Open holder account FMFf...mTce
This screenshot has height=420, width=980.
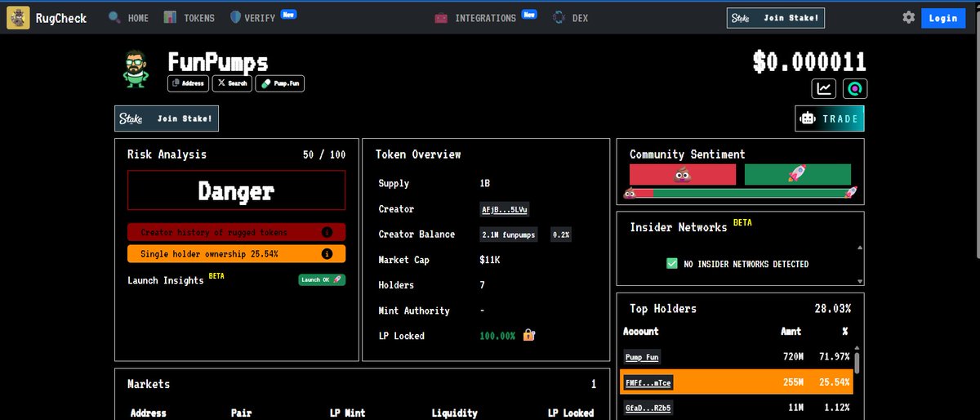[x=648, y=382]
